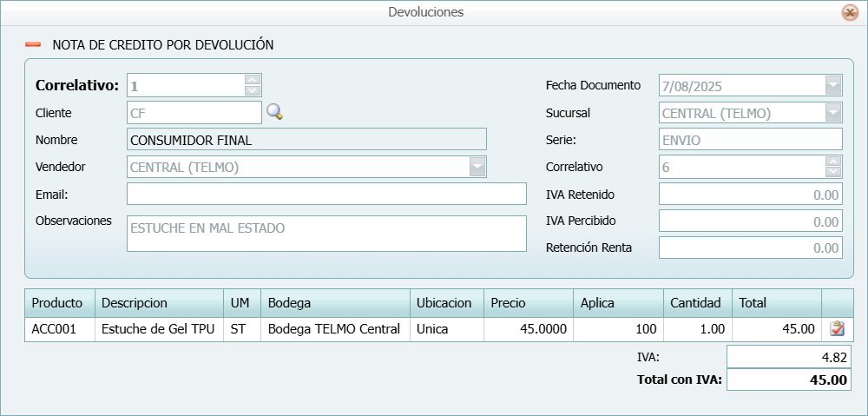Click the Producto column header
This screenshot has width=868, height=416.
(x=60, y=303)
